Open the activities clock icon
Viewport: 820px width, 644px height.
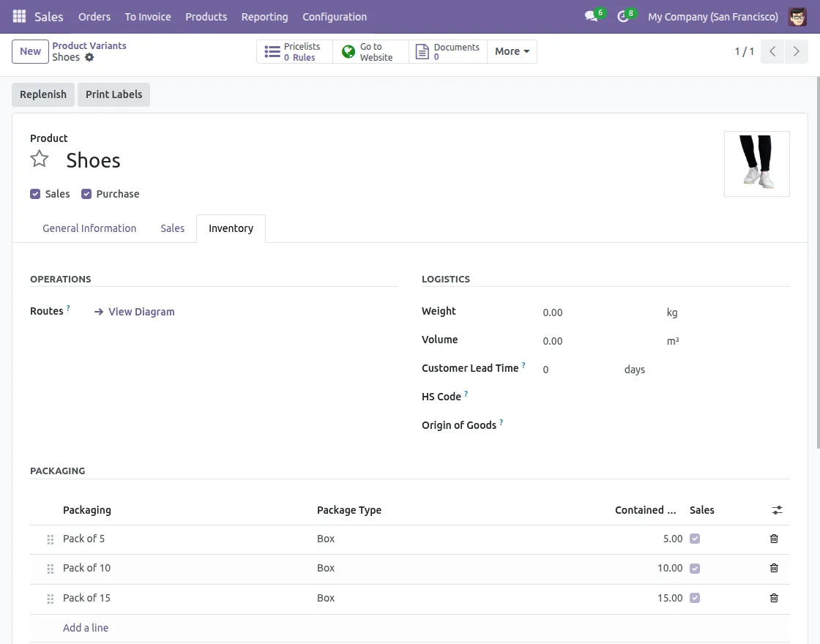(623, 16)
